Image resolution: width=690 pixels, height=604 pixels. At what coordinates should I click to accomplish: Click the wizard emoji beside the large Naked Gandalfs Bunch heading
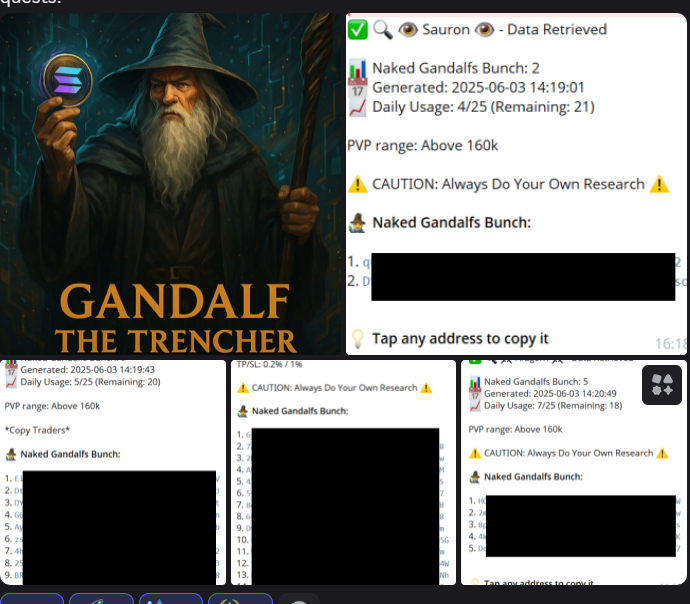pyautogui.click(x=357, y=223)
